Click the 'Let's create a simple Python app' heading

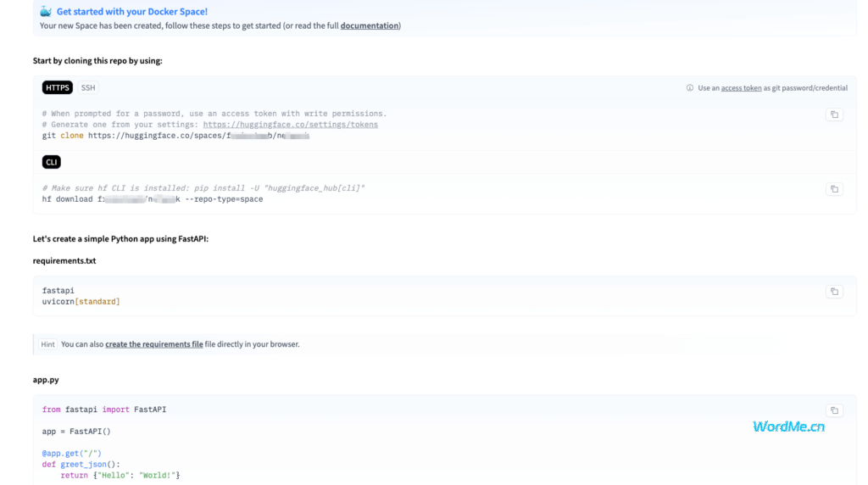(120, 239)
